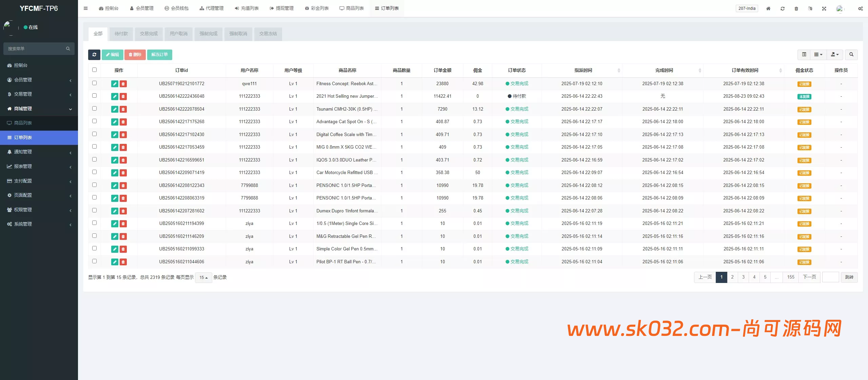Click the fullscreen icon in top bar
Screen dimensions: 868x380
pos(824,8)
